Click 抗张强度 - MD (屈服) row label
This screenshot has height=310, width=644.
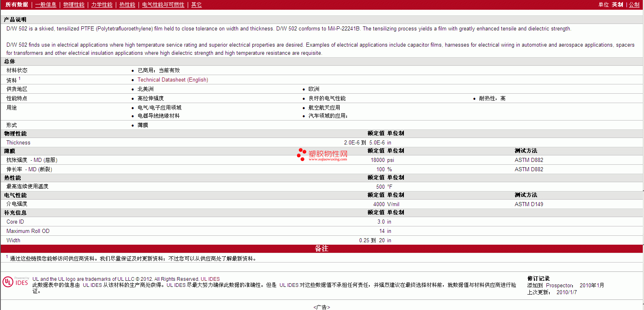click(x=32, y=160)
